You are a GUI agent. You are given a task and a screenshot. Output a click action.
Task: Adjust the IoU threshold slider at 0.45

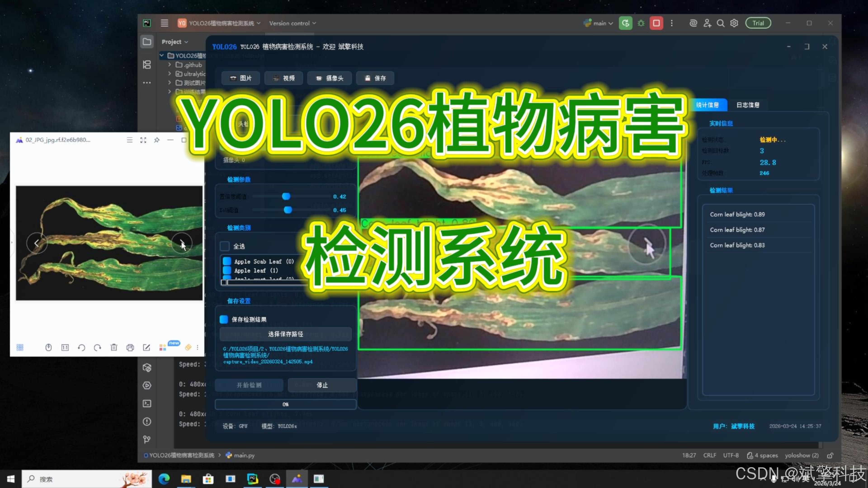[288, 210]
